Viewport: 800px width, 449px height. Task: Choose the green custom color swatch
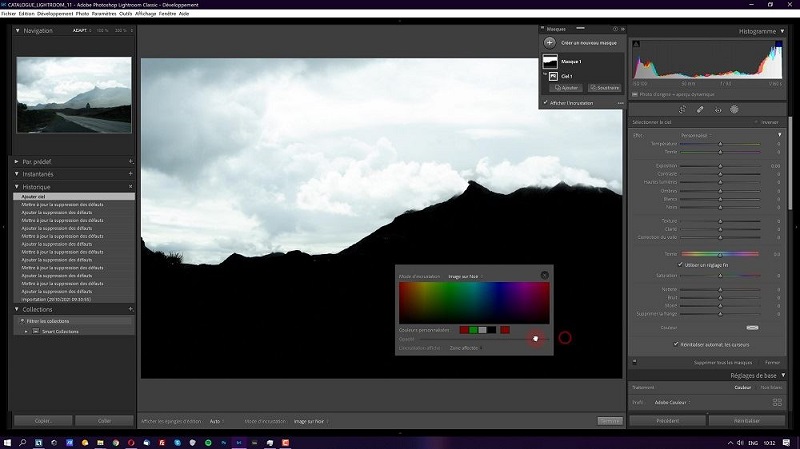coord(473,330)
